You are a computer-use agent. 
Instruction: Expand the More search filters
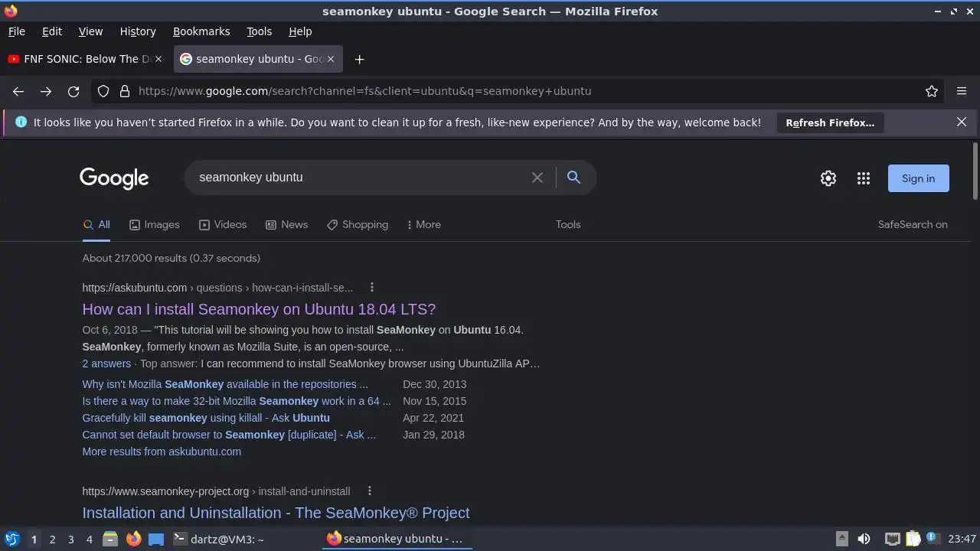tap(423, 224)
